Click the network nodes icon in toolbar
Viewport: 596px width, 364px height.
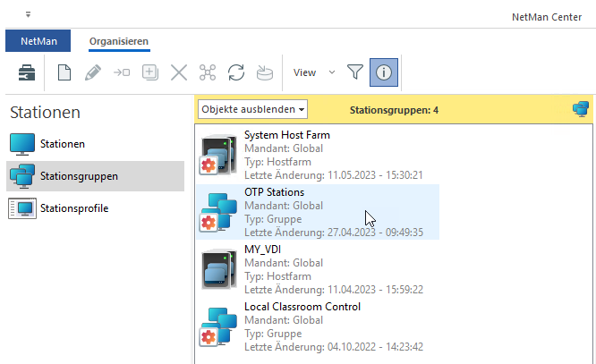tap(208, 73)
